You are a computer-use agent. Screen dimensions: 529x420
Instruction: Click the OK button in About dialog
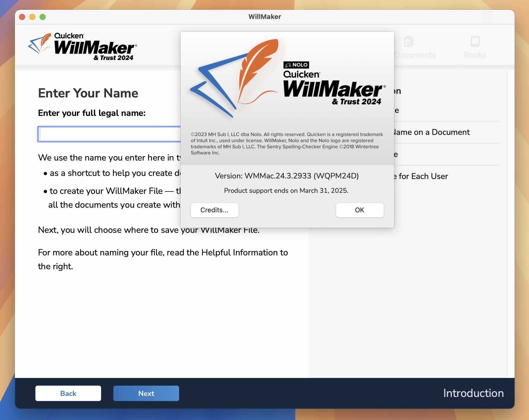(360, 210)
